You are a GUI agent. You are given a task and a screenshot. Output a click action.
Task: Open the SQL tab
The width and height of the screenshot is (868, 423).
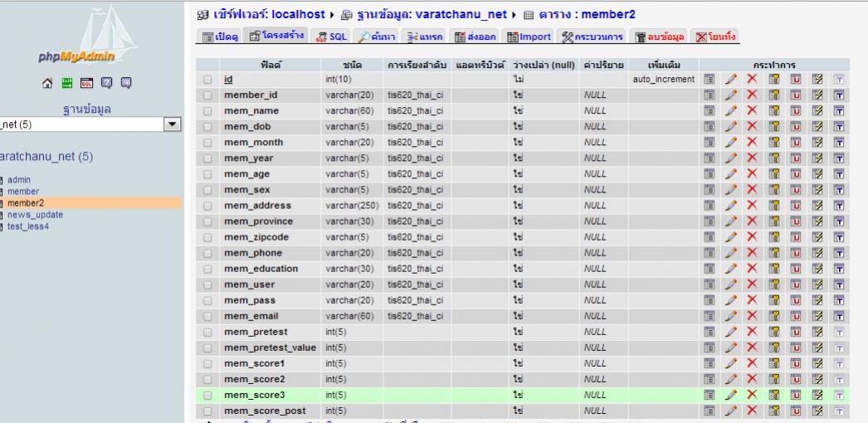(331, 37)
